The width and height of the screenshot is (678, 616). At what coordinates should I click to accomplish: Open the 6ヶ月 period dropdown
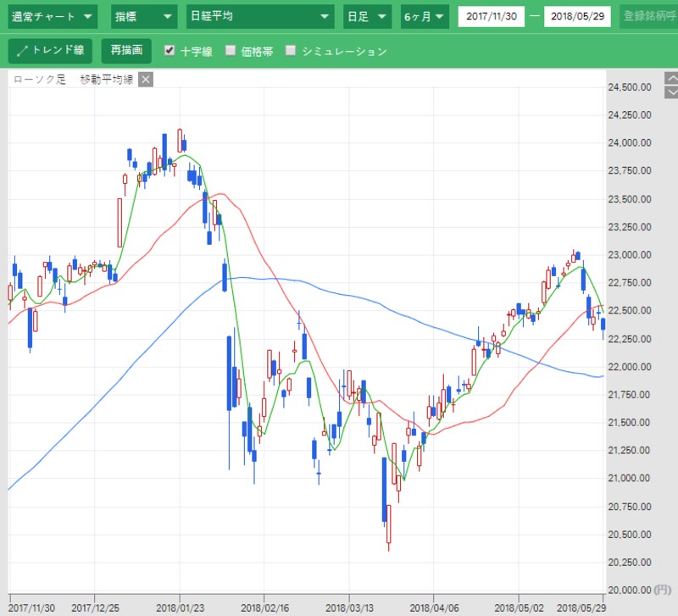pyautogui.click(x=425, y=17)
